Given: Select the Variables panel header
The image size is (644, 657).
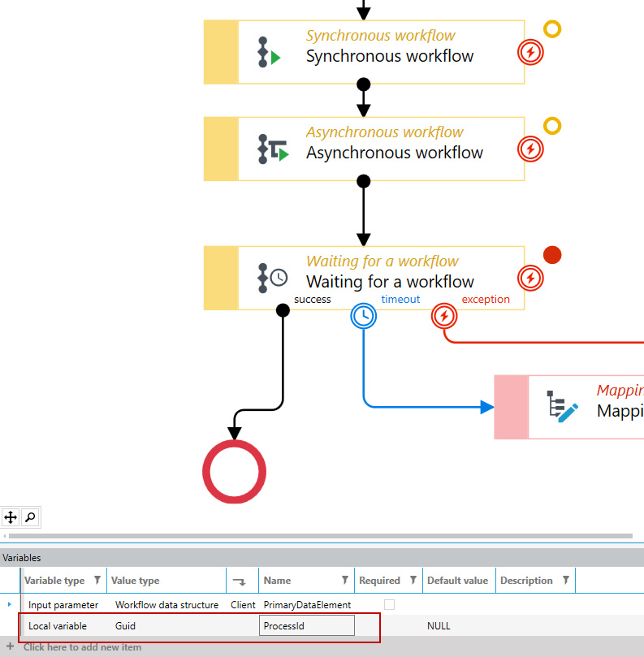Looking at the screenshot, I should [x=322, y=558].
